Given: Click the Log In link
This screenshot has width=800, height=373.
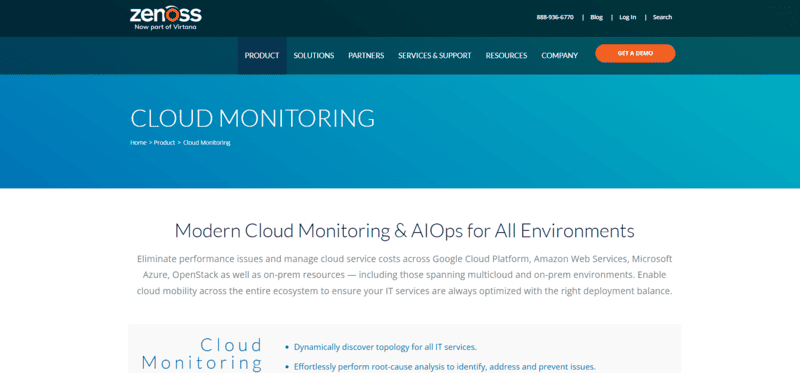Looking at the screenshot, I should pos(628,17).
